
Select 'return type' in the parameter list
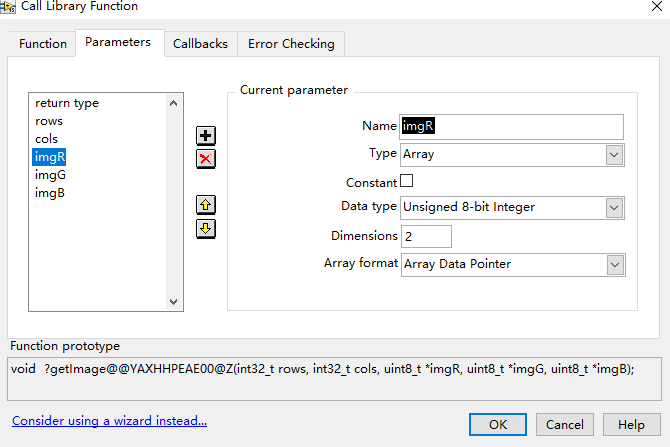(67, 103)
